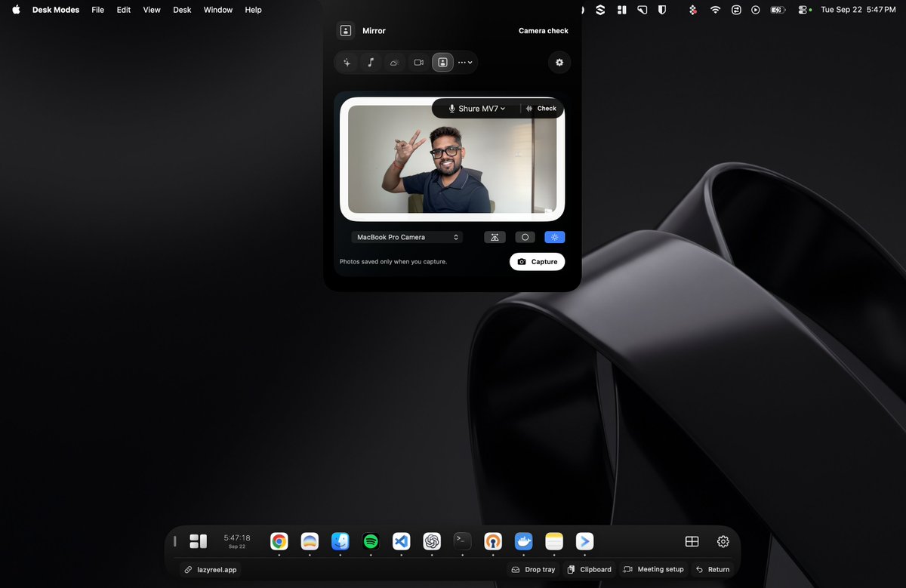Click the Capture photo button
906x588 pixels.
click(538, 262)
